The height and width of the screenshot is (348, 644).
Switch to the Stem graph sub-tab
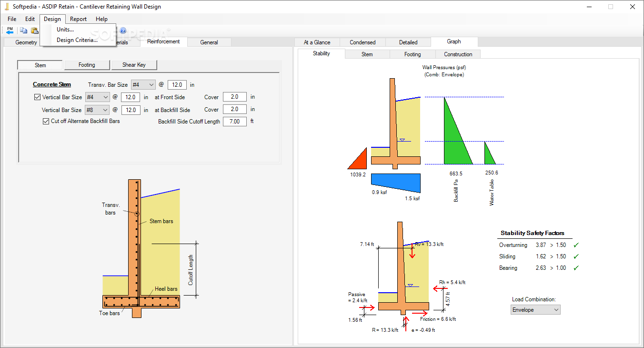pos(367,54)
